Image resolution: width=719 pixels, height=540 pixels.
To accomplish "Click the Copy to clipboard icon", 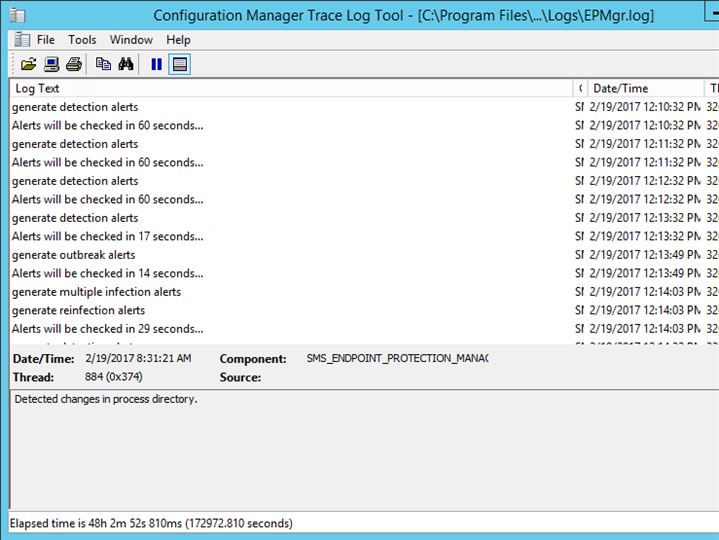I will click(103, 64).
